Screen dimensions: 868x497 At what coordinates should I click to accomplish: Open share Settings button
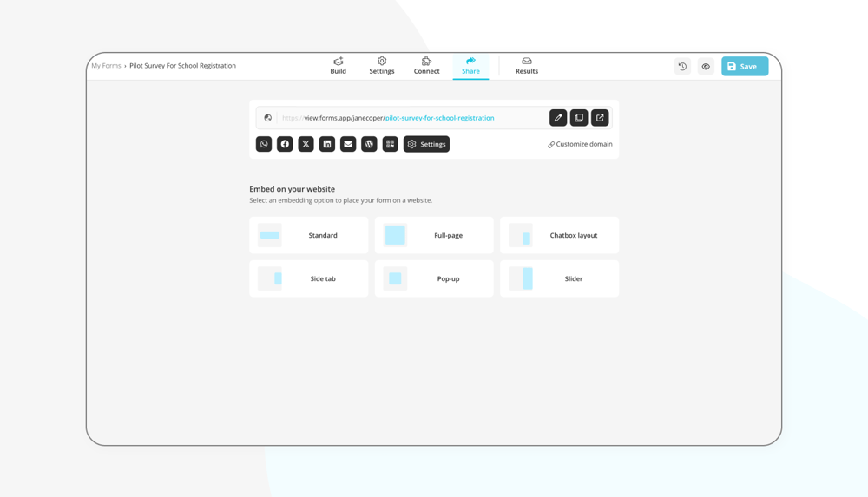pos(426,144)
